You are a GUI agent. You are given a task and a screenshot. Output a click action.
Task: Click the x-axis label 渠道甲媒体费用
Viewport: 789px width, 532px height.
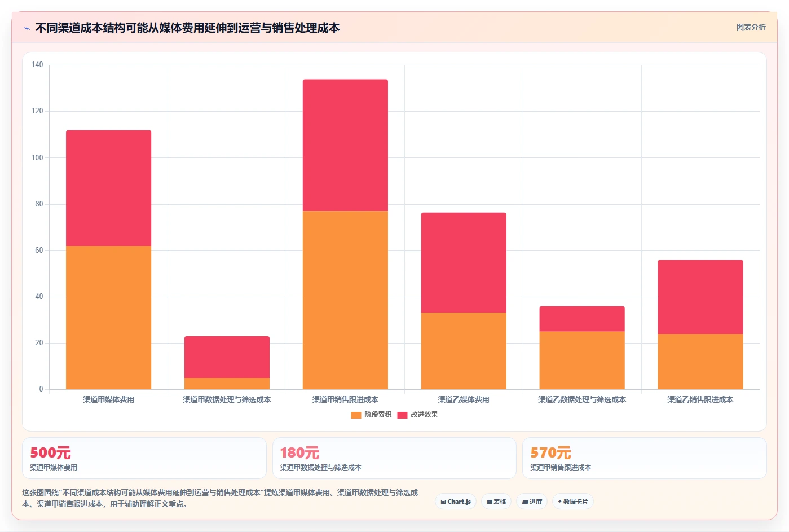point(108,399)
